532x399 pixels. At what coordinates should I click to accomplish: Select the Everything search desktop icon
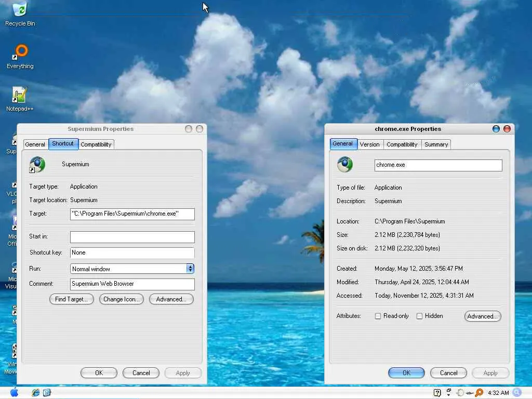[20, 56]
